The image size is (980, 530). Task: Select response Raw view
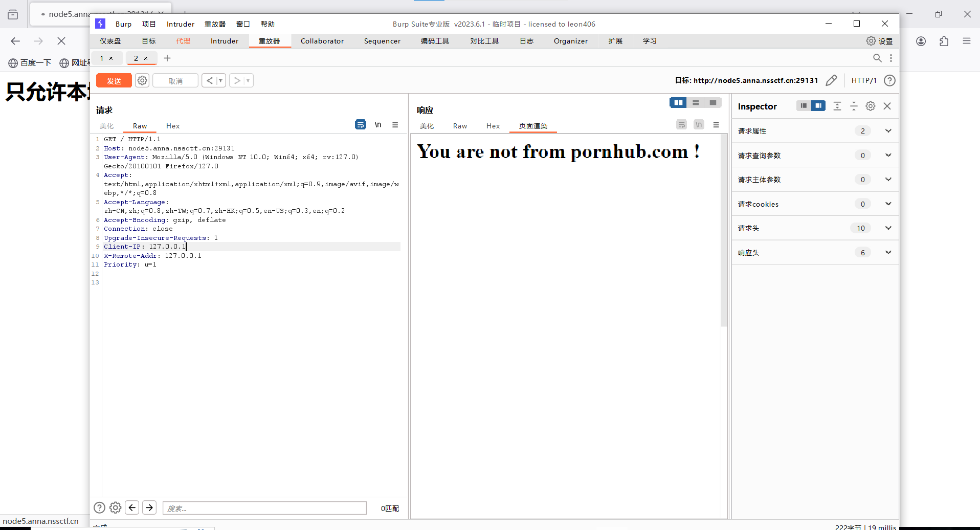(460, 126)
